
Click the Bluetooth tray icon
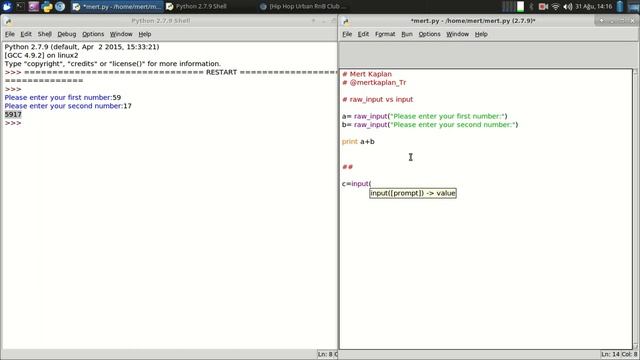click(x=531, y=7)
